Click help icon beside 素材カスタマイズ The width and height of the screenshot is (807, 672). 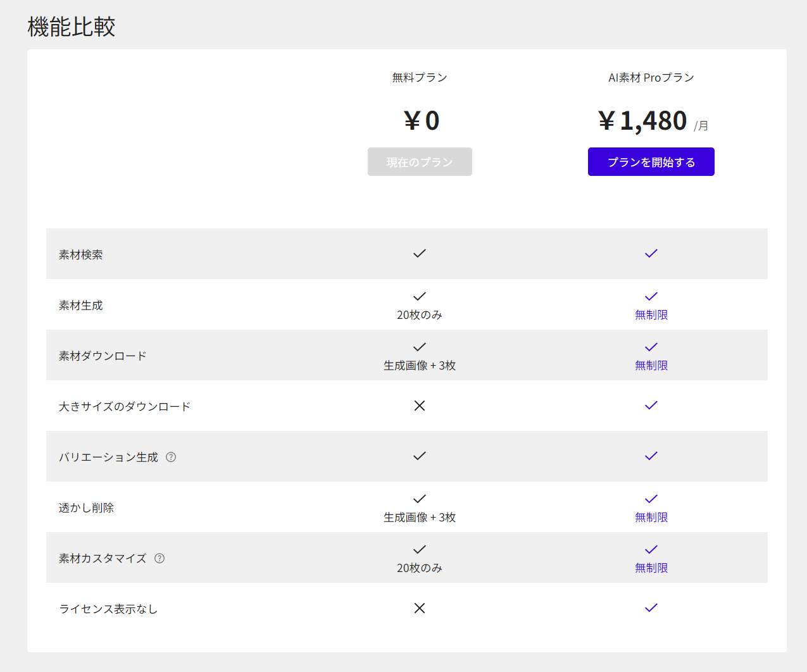[x=160, y=558]
